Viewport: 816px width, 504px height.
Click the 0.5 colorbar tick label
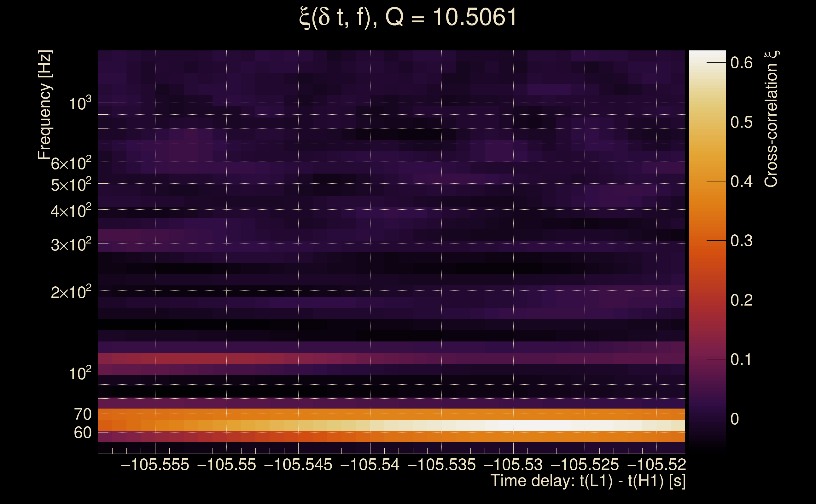(741, 122)
